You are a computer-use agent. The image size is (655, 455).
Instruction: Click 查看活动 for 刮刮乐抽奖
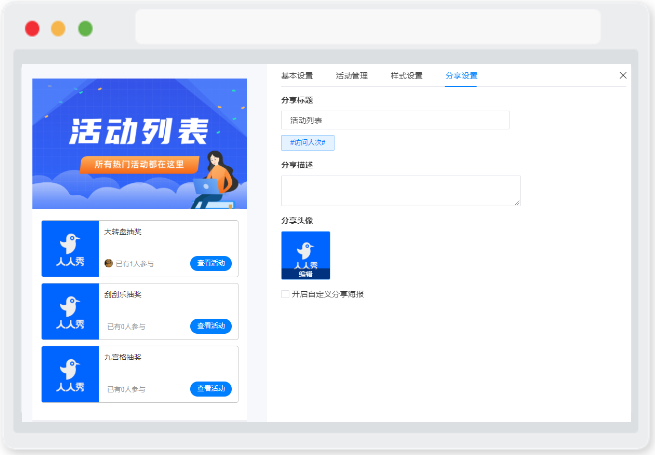[x=211, y=326]
